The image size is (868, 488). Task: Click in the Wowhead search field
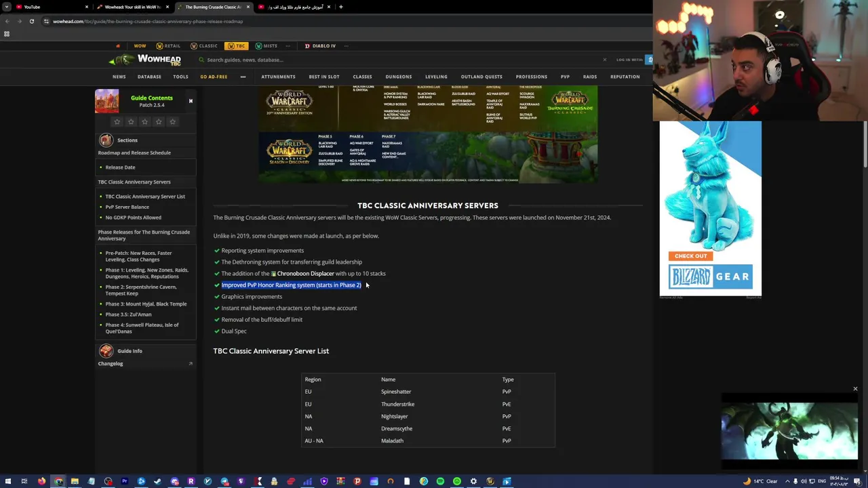pos(400,60)
